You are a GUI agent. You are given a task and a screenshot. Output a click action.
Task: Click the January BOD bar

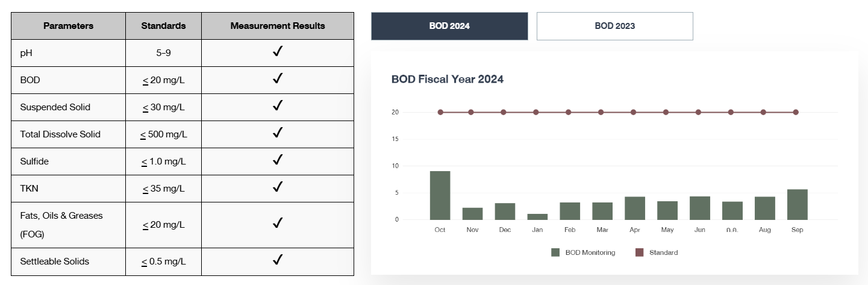[537, 217]
